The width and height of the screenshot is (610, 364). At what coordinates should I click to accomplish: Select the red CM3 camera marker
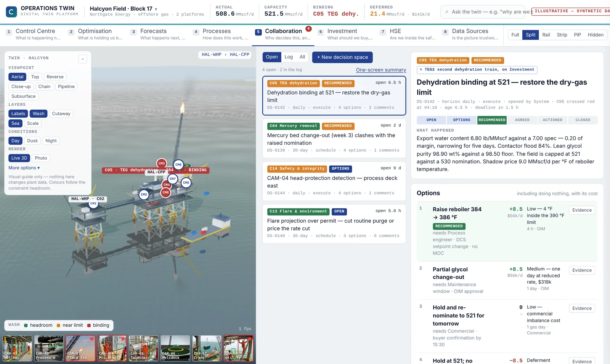(162, 164)
